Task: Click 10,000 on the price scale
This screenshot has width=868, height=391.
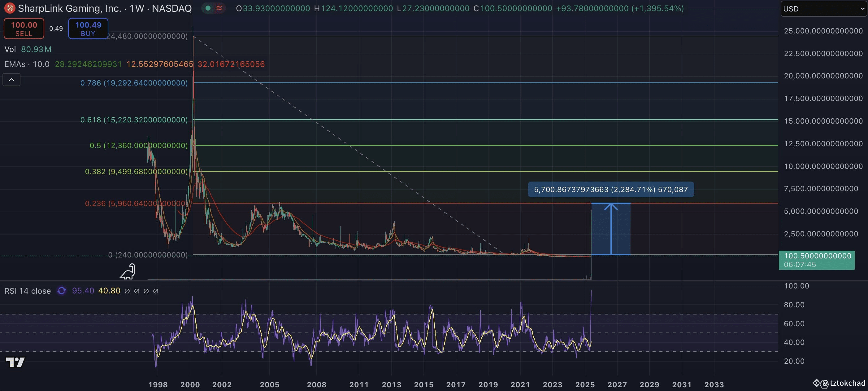Action: pyautogui.click(x=823, y=166)
